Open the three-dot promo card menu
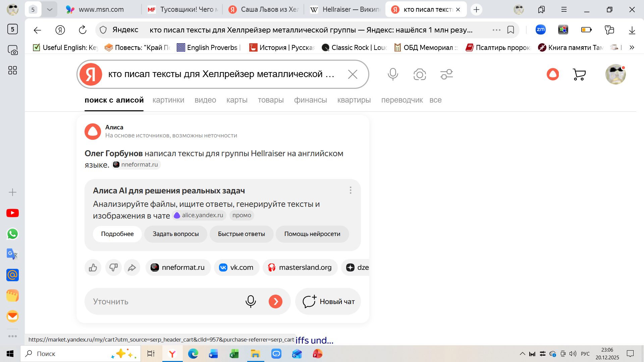644x362 pixels. click(351, 190)
